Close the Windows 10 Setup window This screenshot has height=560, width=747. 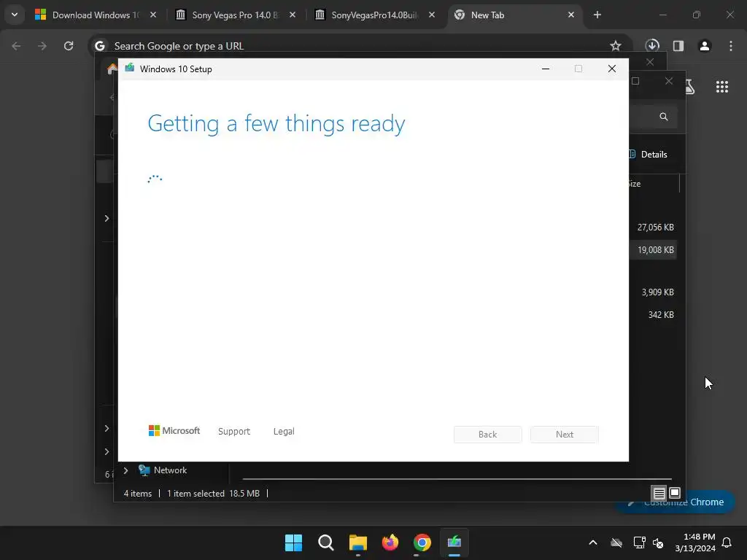click(612, 69)
